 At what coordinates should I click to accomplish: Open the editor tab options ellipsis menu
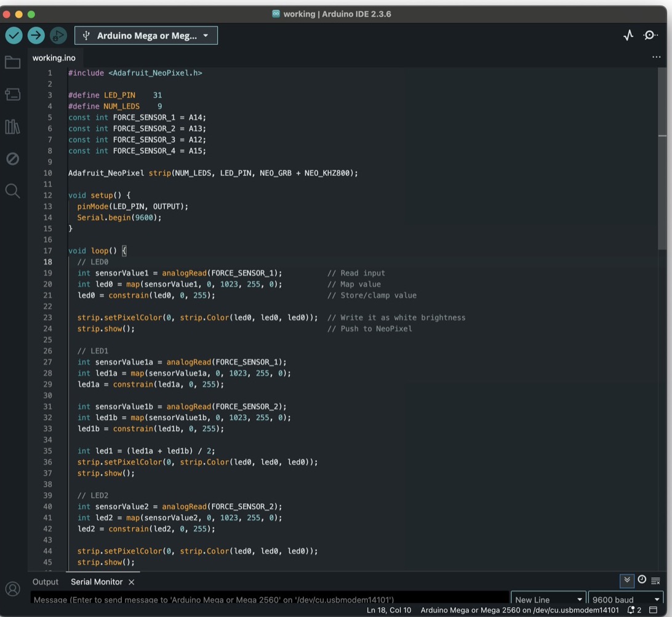(x=656, y=57)
